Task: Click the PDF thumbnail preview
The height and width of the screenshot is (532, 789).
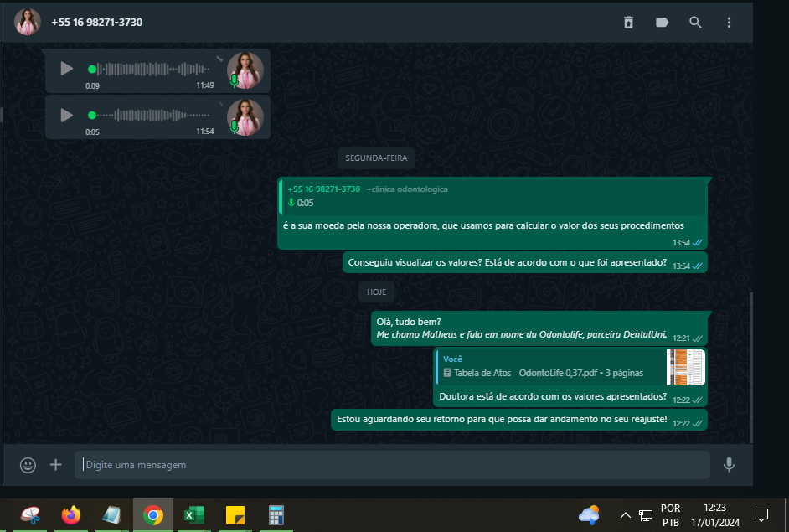Action: point(685,367)
